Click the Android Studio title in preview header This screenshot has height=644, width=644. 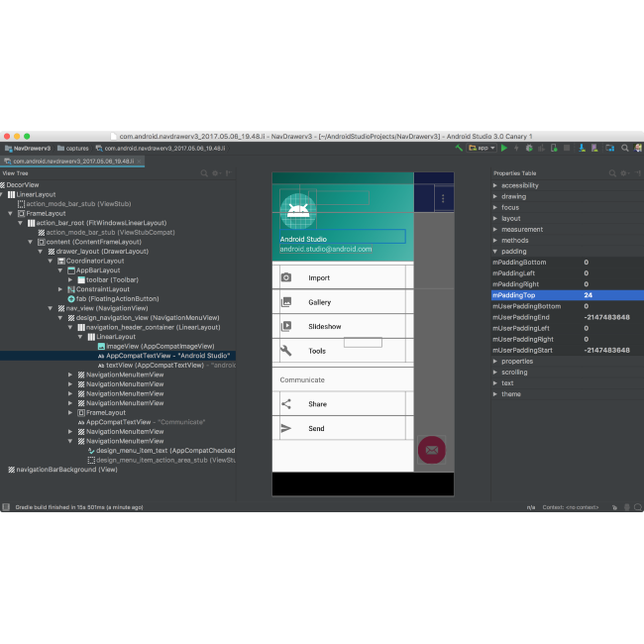[x=303, y=239]
